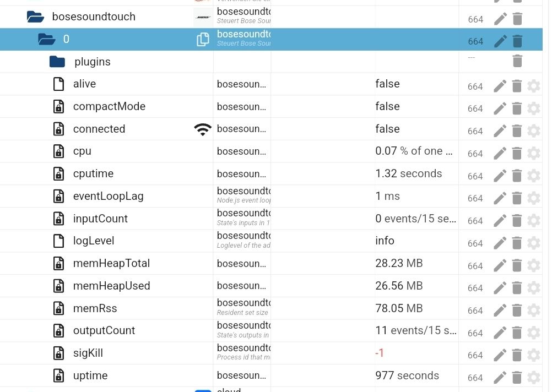Delete the cpu state
552x392 pixels.
pos(517,154)
